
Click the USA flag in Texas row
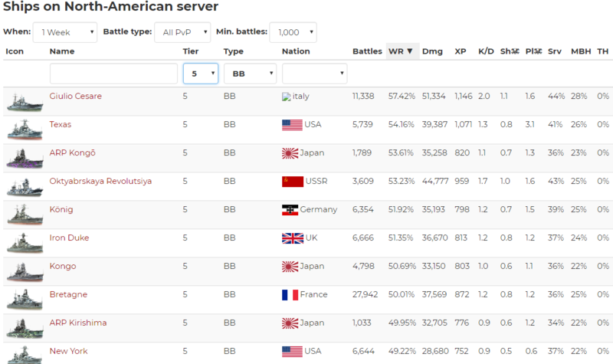point(292,125)
